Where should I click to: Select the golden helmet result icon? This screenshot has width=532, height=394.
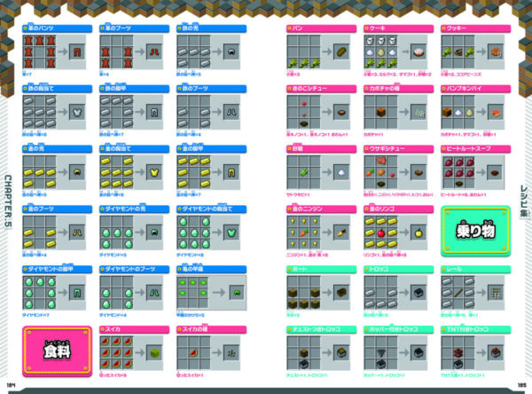coord(77,172)
